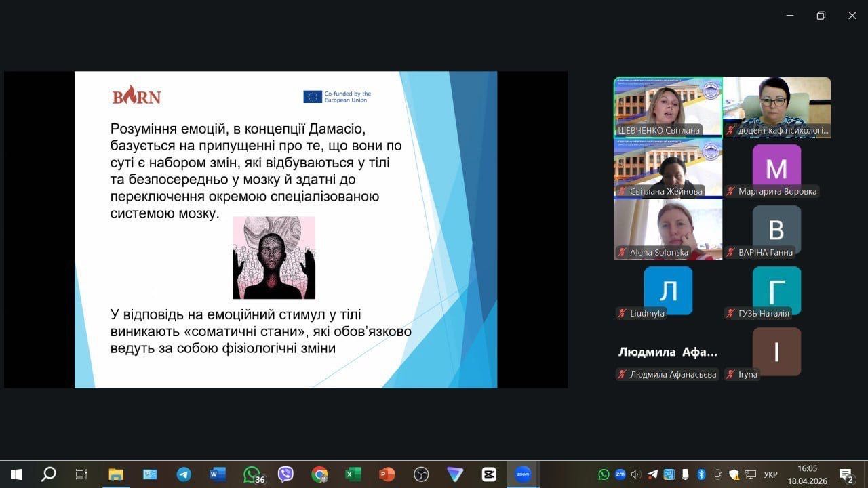Open PowerPoint from the taskbar

coord(387,474)
